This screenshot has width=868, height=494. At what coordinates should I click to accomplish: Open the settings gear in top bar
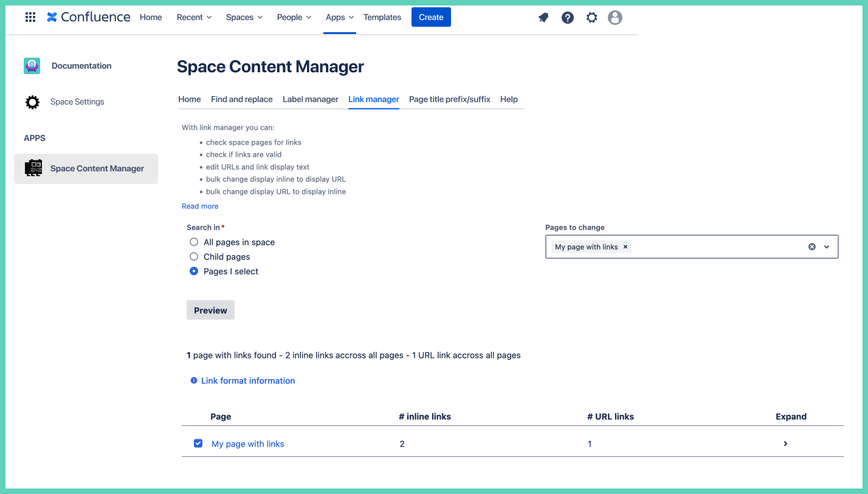[x=591, y=18]
